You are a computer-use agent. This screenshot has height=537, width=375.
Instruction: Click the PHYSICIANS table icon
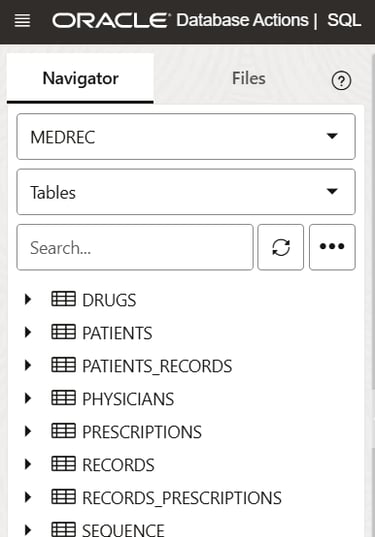click(x=63, y=398)
